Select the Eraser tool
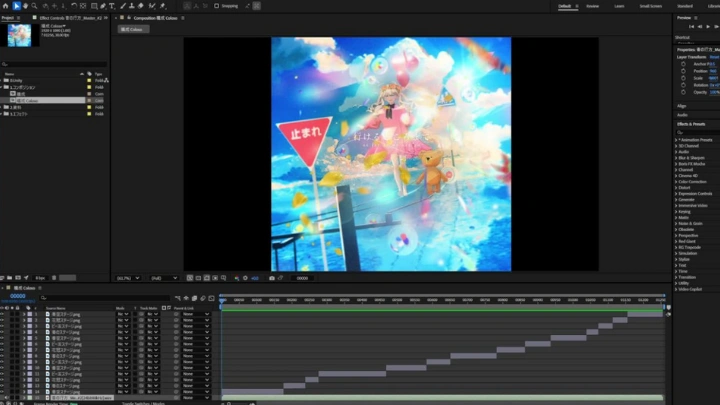This screenshot has width=720, height=405. point(141,6)
